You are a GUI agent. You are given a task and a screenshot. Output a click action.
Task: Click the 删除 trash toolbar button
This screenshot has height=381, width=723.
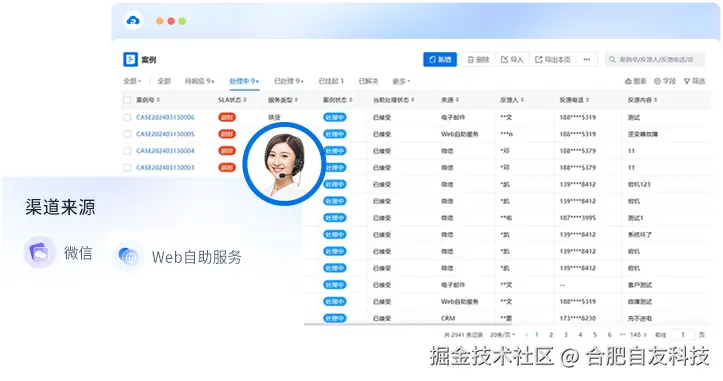pos(478,60)
